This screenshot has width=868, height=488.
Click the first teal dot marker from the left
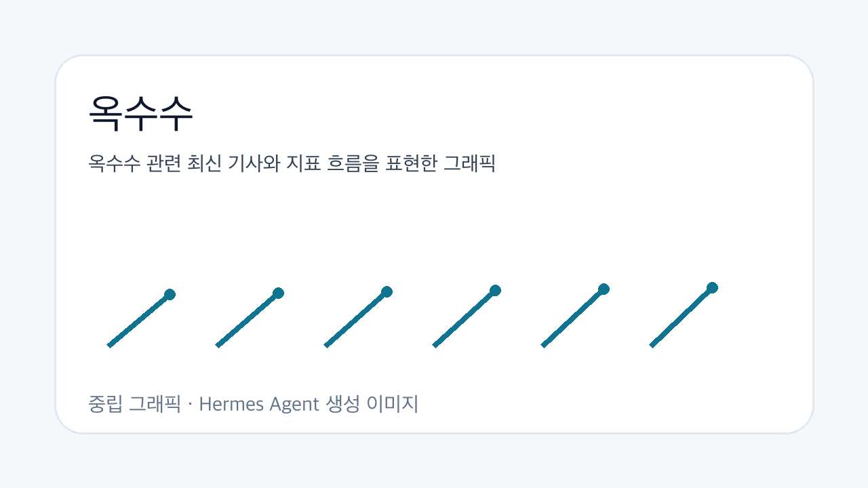[x=170, y=294]
